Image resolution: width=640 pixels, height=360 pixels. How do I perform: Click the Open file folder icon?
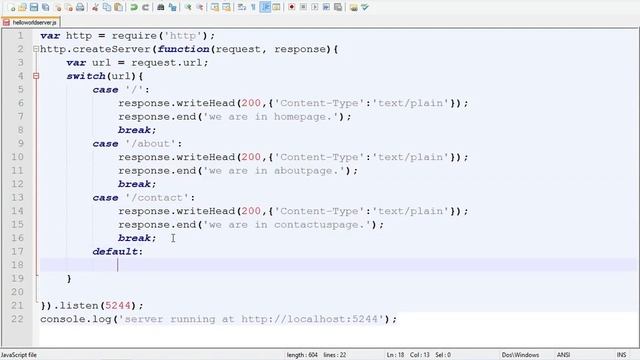[x=22, y=7]
